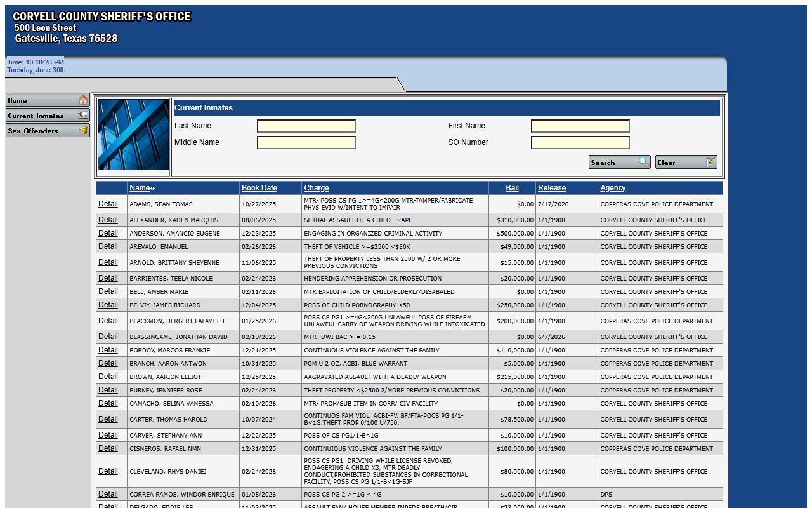Image resolution: width=812 pixels, height=508 pixels.
Task: Sort the table by Release column
Action: click(x=552, y=188)
